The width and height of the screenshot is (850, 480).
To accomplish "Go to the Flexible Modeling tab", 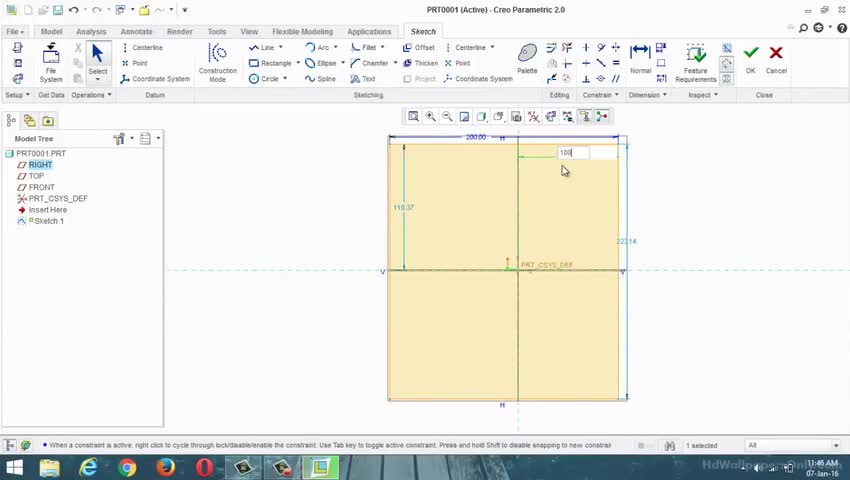I will point(302,31).
